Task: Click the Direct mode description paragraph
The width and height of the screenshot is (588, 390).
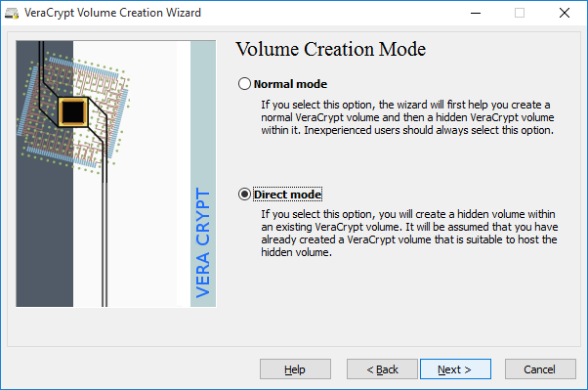Action: pyautogui.click(x=409, y=233)
